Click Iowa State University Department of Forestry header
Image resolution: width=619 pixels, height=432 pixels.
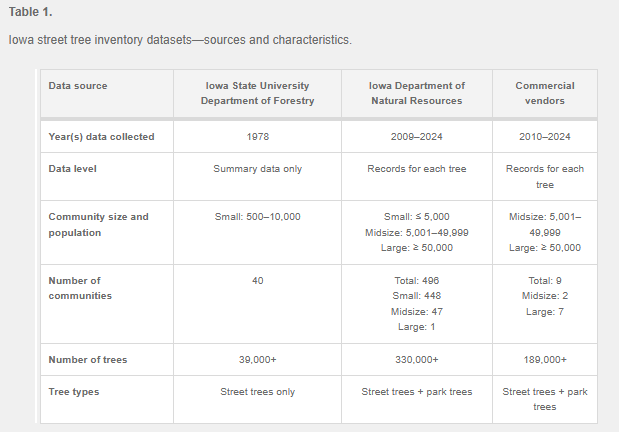click(257, 93)
